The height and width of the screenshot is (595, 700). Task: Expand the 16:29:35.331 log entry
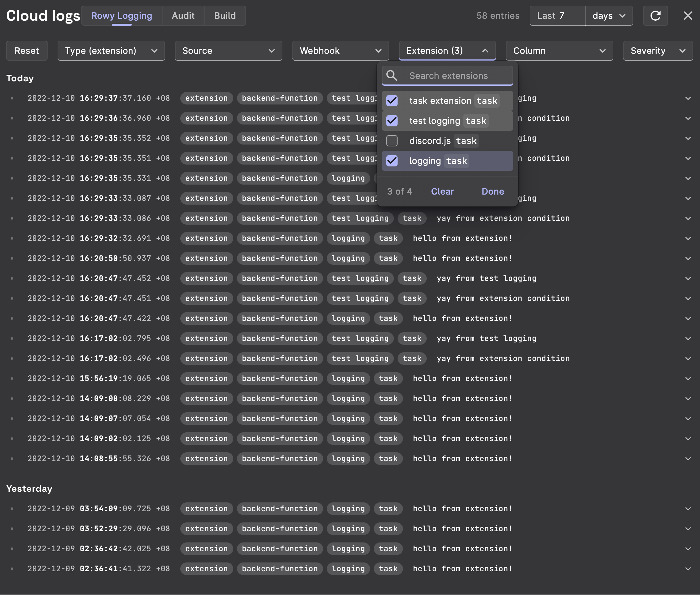(x=688, y=178)
